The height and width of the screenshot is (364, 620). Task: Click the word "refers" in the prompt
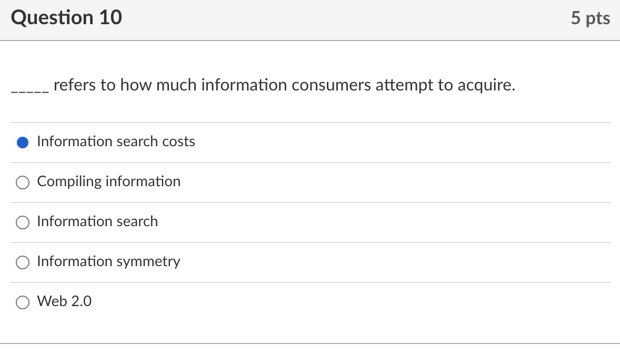tap(75, 85)
